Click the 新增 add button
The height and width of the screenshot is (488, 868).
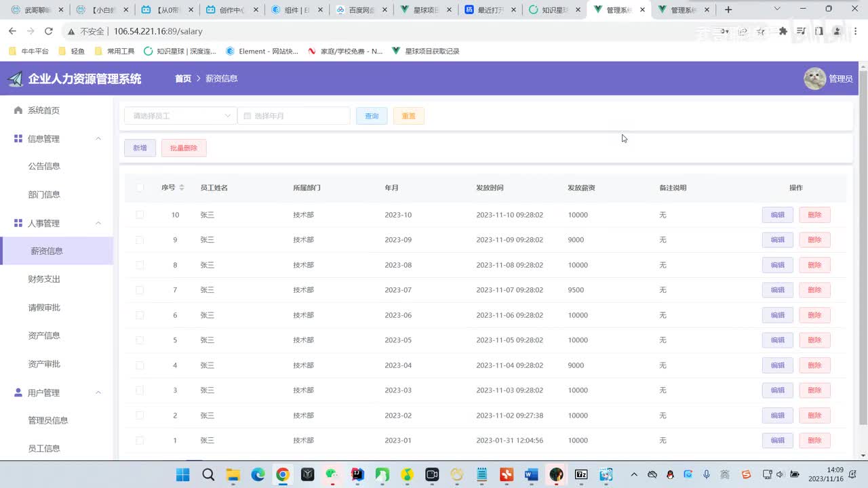tap(140, 148)
